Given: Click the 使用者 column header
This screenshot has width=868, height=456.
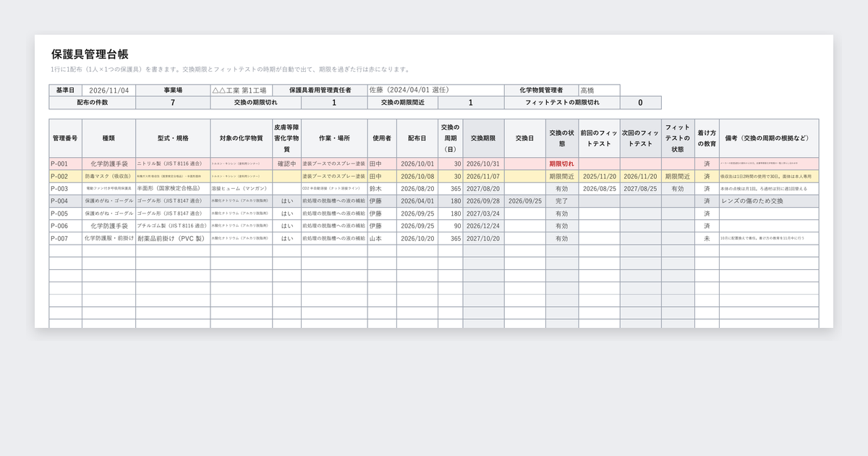Looking at the screenshot, I should [382, 138].
